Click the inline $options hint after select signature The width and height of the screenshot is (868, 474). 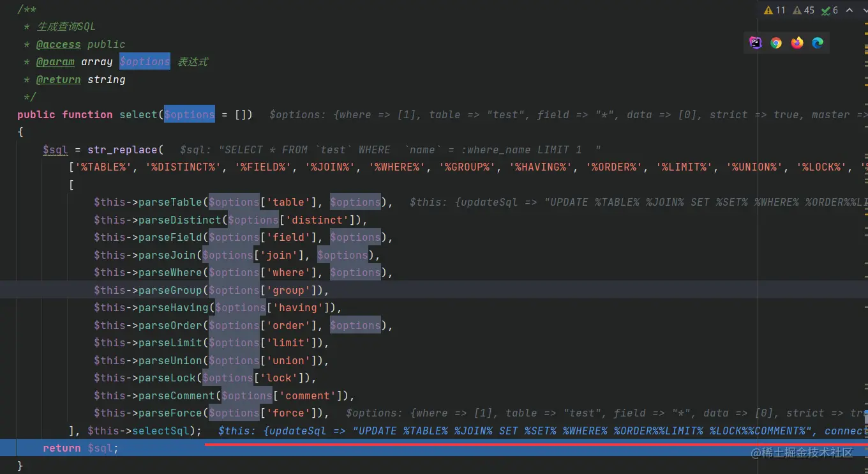point(568,115)
